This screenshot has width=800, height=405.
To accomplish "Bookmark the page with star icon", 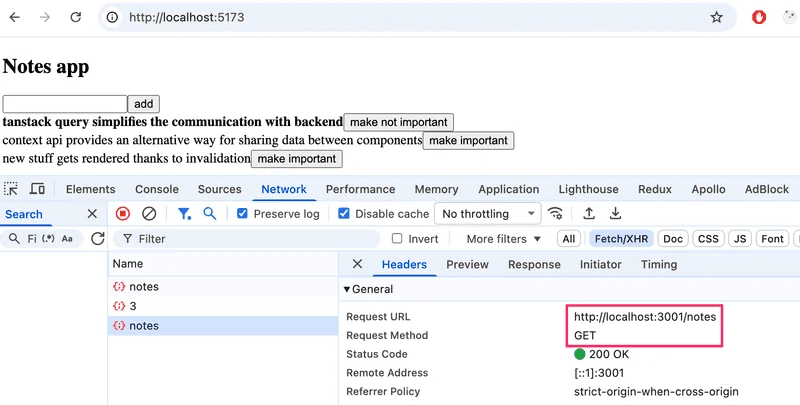I will click(717, 17).
